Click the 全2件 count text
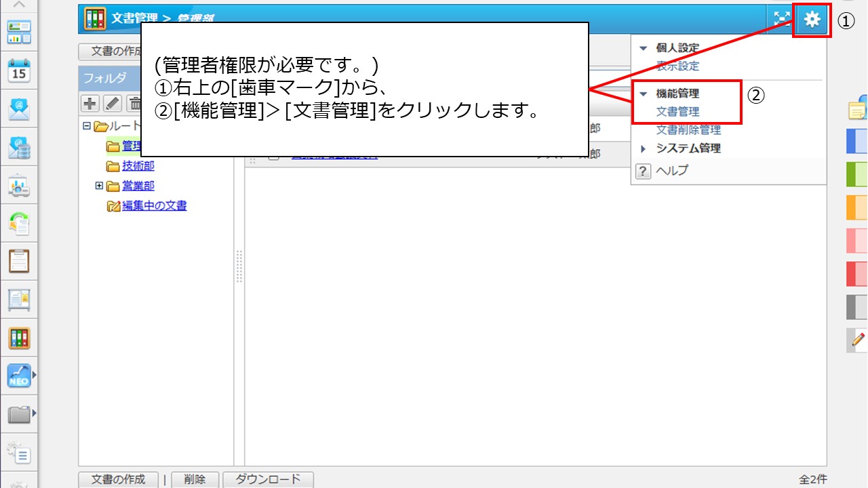The width and height of the screenshot is (868, 488). [x=813, y=480]
